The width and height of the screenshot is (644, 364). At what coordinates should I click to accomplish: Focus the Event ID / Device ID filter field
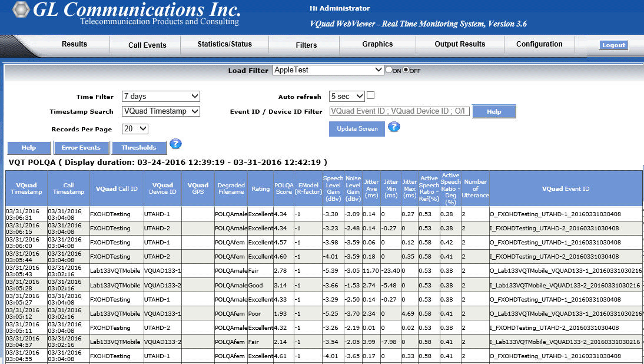(x=399, y=111)
